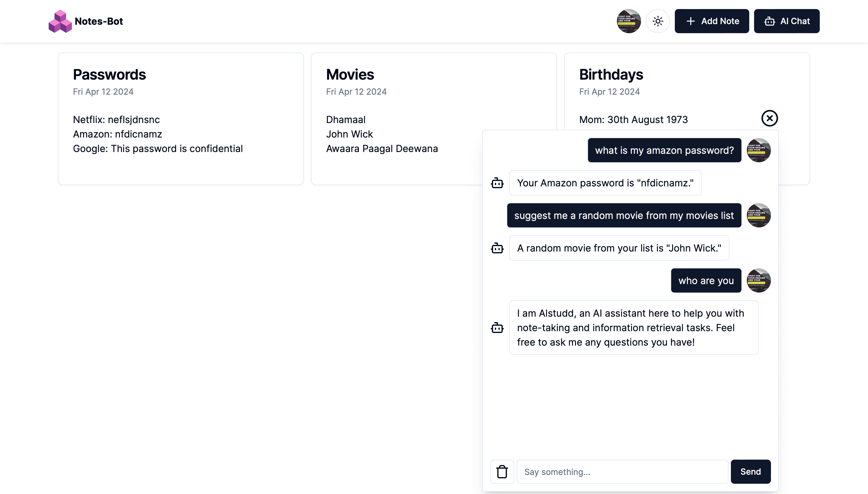868x494 pixels.
Task: Click the 'Say something...' message input field
Action: 622,471
